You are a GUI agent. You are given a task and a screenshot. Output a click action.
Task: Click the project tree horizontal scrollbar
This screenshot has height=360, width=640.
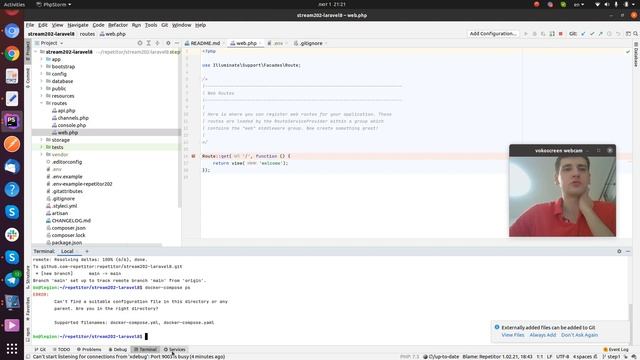pos(97,245)
